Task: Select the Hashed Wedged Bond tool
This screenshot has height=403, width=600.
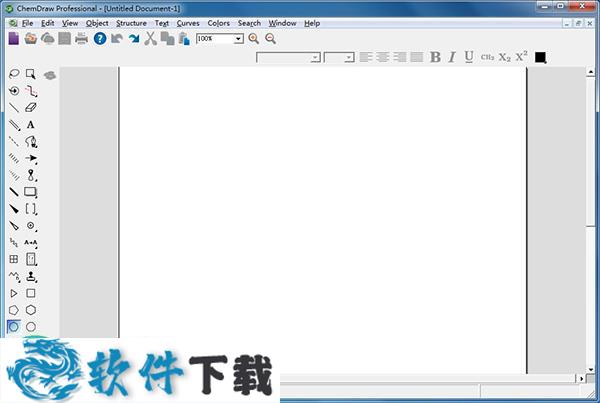Action: pos(14,175)
